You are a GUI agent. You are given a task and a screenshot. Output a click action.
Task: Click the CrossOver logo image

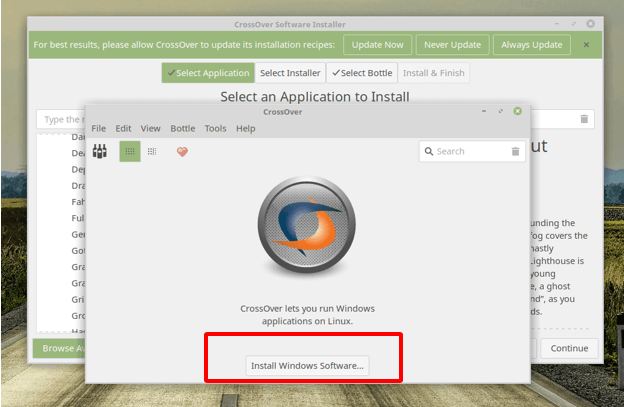pyautogui.click(x=306, y=225)
